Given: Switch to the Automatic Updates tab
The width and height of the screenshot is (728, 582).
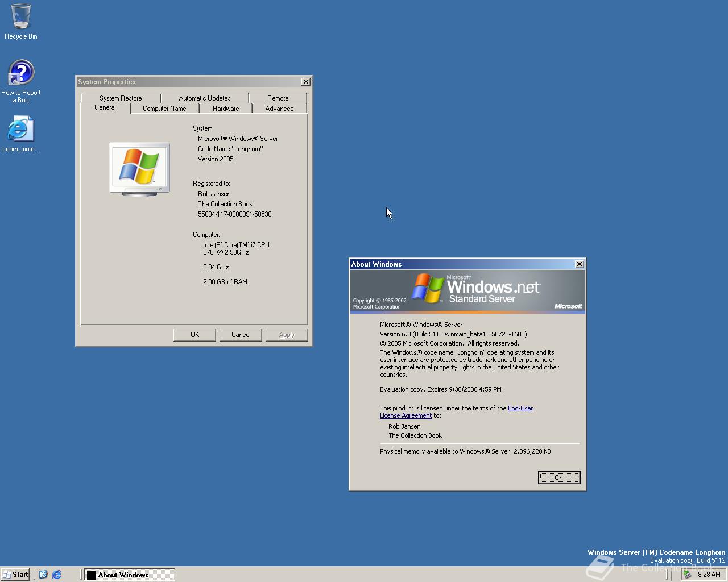Looking at the screenshot, I should [x=205, y=98].
